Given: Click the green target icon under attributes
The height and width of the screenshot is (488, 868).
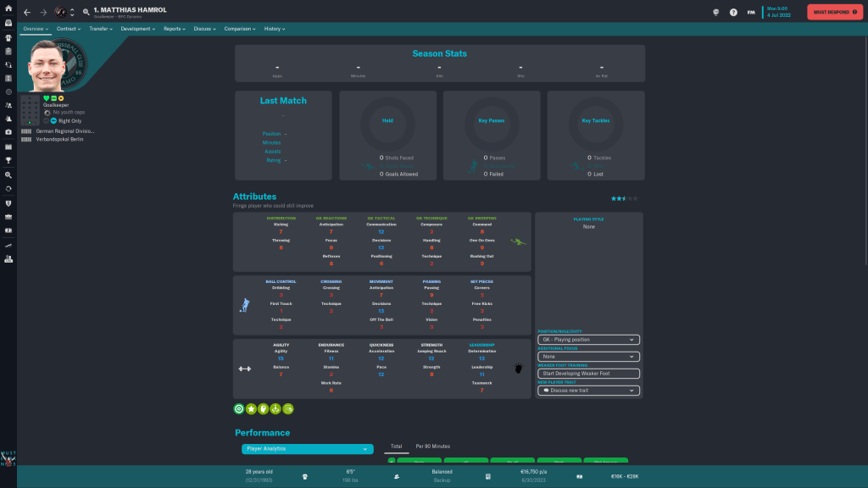Looking at the screenshot, I should [x=239, y=408].
